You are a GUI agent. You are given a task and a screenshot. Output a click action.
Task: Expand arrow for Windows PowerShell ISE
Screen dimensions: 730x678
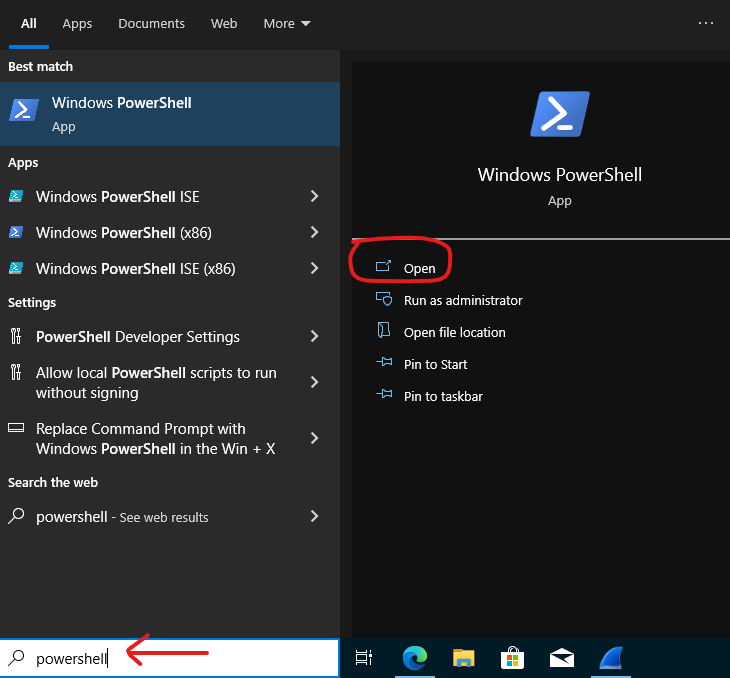coord(315,197)
